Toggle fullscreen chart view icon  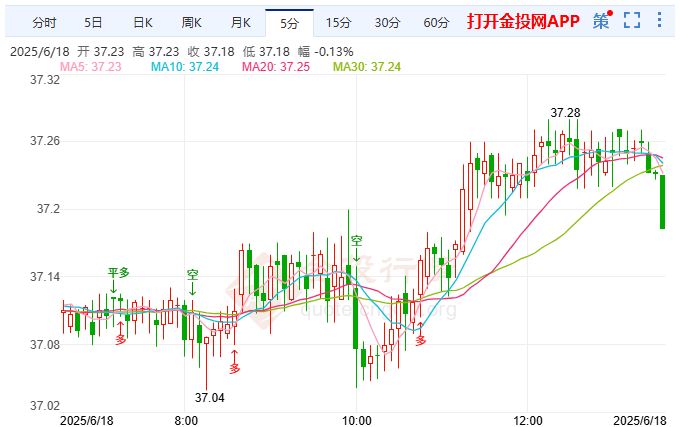click(x=632, y=20)
